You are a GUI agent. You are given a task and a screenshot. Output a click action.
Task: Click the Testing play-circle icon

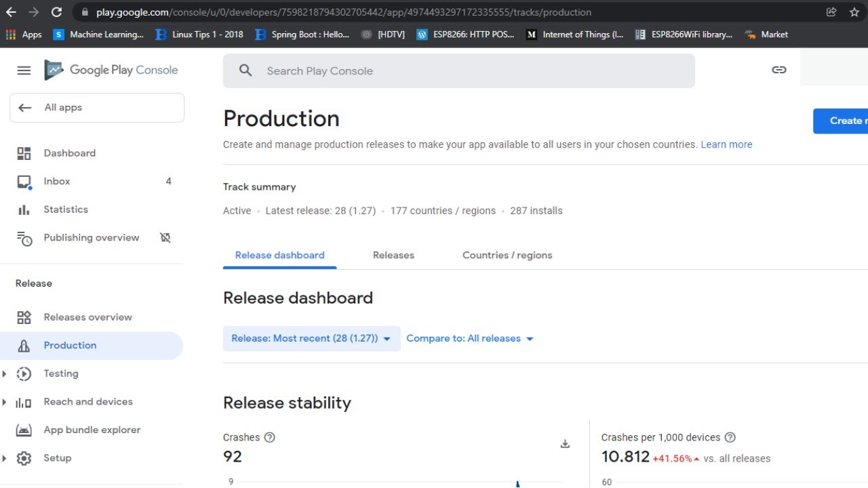24,374
